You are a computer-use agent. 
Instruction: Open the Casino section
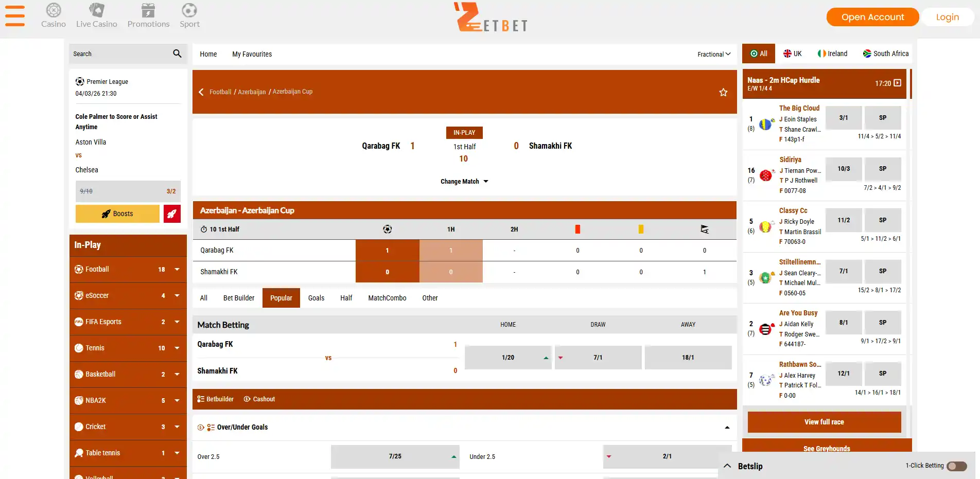point(54,15)
